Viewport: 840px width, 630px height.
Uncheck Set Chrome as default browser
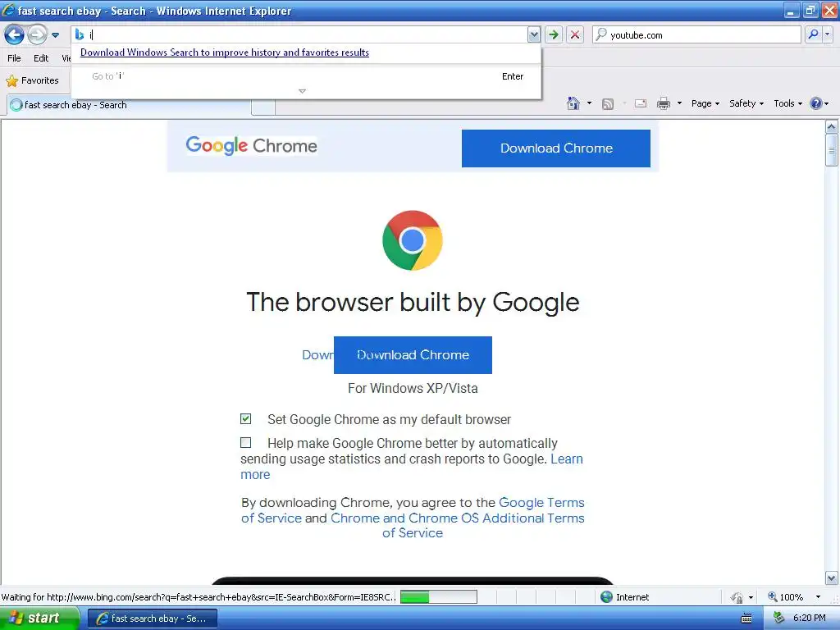(246, 419)
